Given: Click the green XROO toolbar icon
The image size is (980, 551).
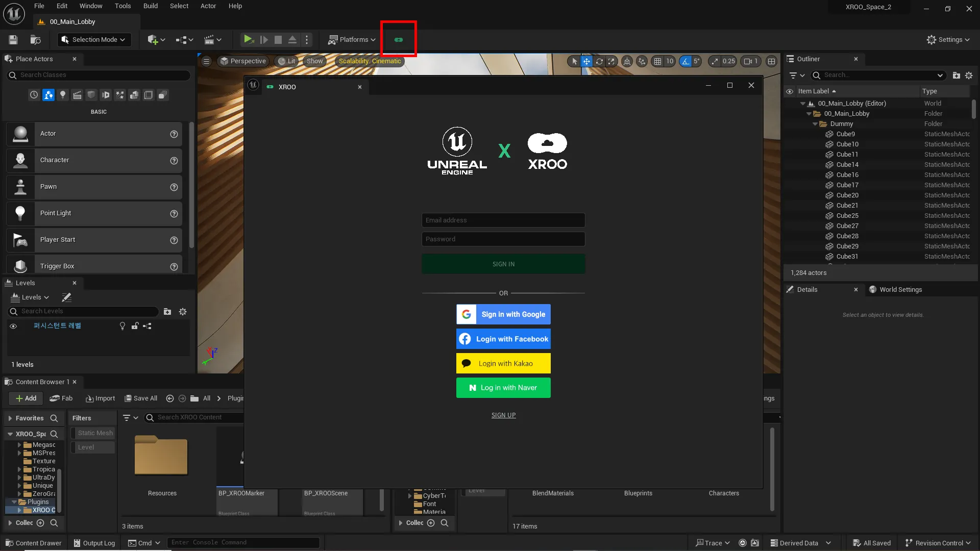Looking at the screenshot, I should pyautogui.click(x=399, y=40).
